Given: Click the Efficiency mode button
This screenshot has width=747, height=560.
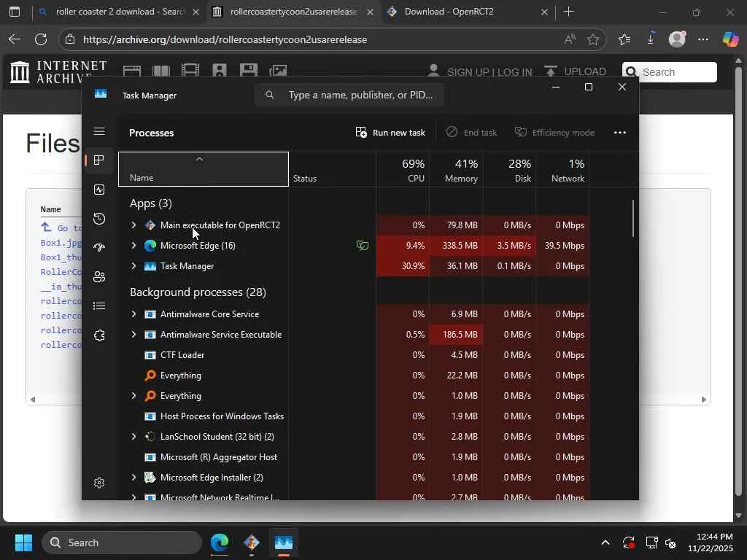Looking at the screenshot, I should [554, 133].
